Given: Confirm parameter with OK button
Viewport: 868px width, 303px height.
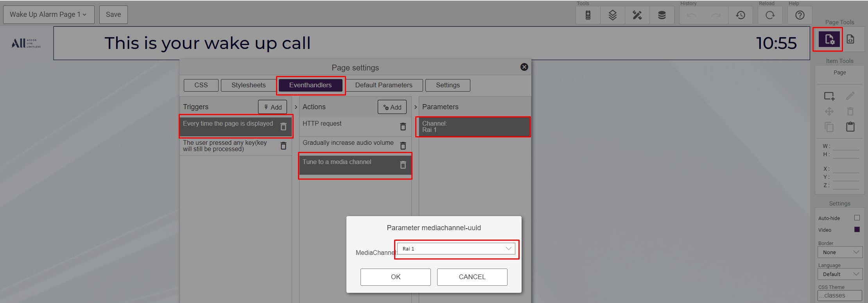Looking at the screenshot, I should pyautogui.click(x=396, y=277).
